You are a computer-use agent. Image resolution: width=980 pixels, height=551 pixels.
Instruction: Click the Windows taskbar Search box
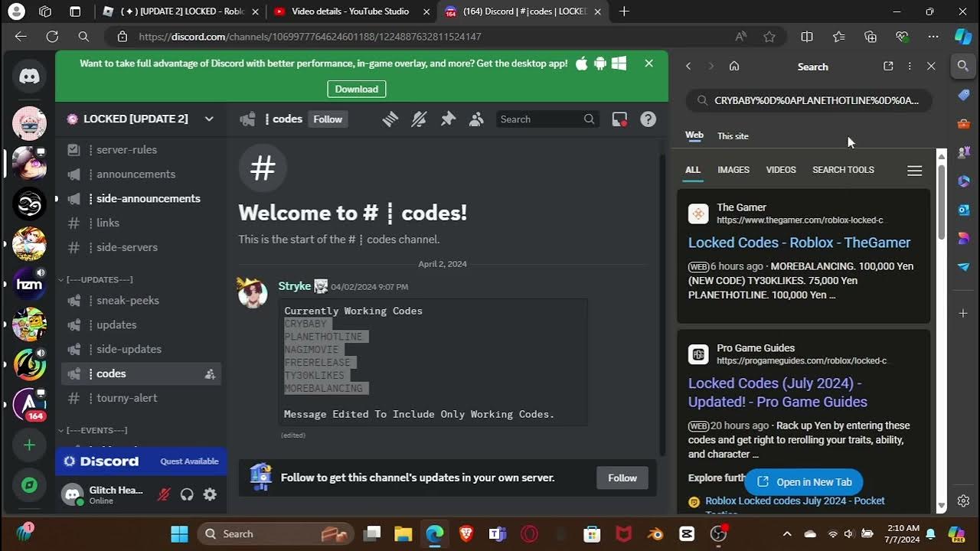(276, 534)
